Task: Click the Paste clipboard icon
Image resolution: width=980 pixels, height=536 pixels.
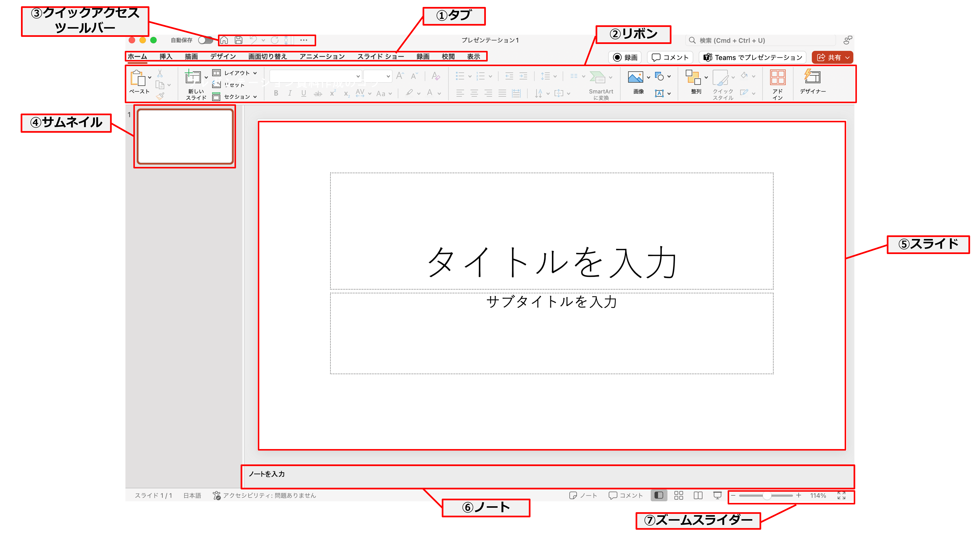Action: click(138, 78)
